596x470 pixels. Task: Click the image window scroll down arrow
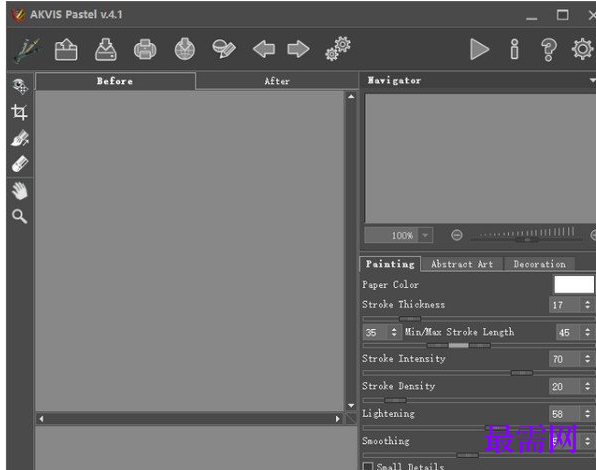click(351, 406)
